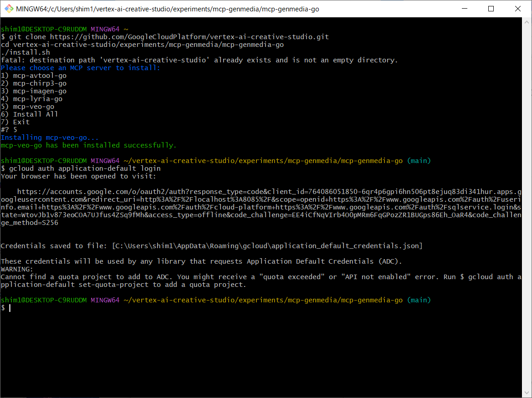
Task: Click the green 'installed successfully' message
Action: [88, 145]
